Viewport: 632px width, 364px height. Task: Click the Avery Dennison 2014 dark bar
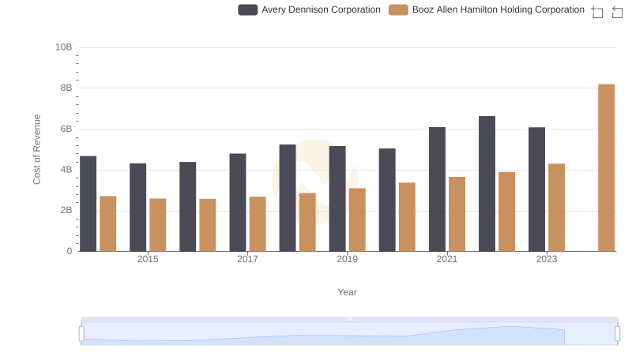(x=88, y=204)
